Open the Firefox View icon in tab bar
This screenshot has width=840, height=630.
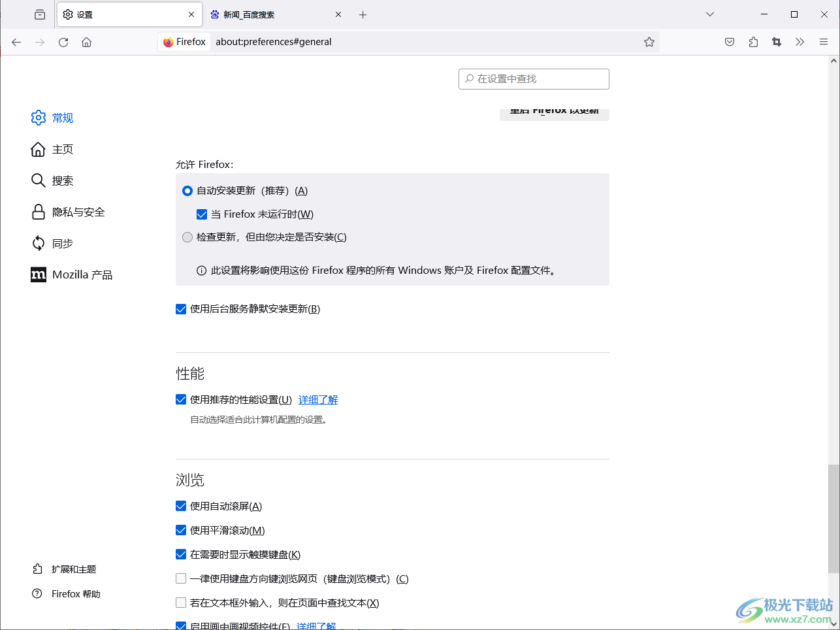pyautogui.click(x=40, y=14)
